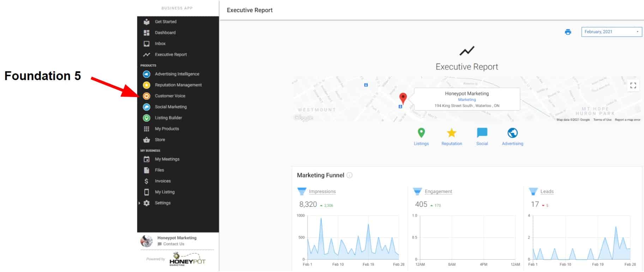Click the Impressions funnel icon
The width and height of the screenshot is (644, 272).
coord(302,192)
